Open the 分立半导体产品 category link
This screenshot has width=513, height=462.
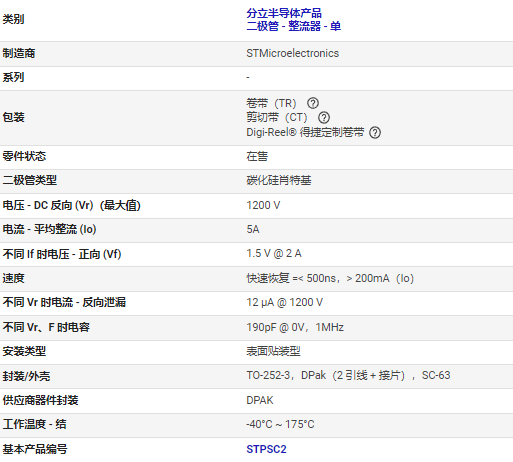(x=284, y=13)
